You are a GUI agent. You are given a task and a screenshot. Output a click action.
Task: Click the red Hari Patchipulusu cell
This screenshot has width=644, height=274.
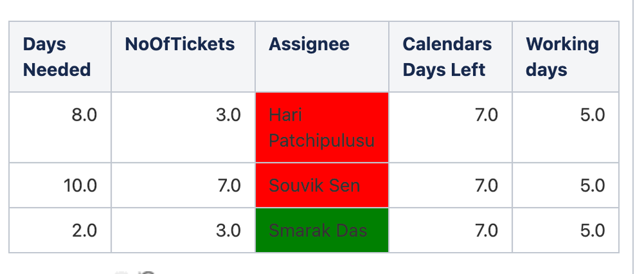point(322,128)
